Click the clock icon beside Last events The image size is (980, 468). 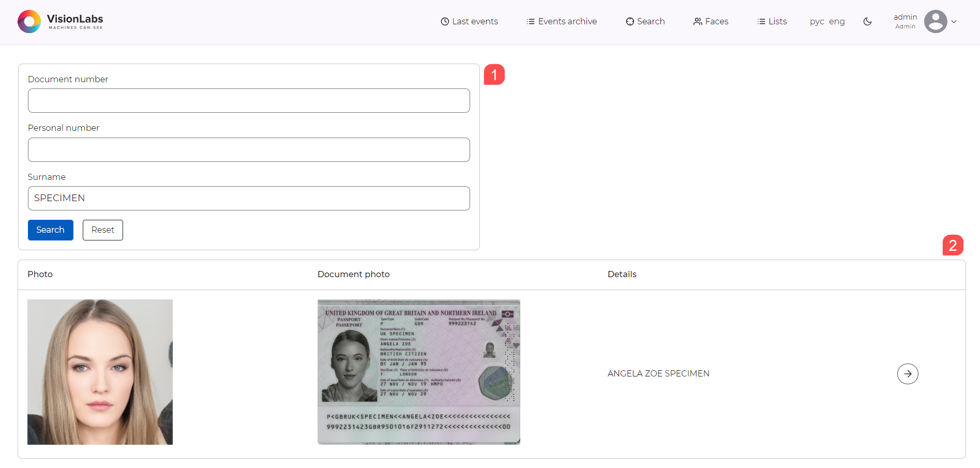pos(445,21)
